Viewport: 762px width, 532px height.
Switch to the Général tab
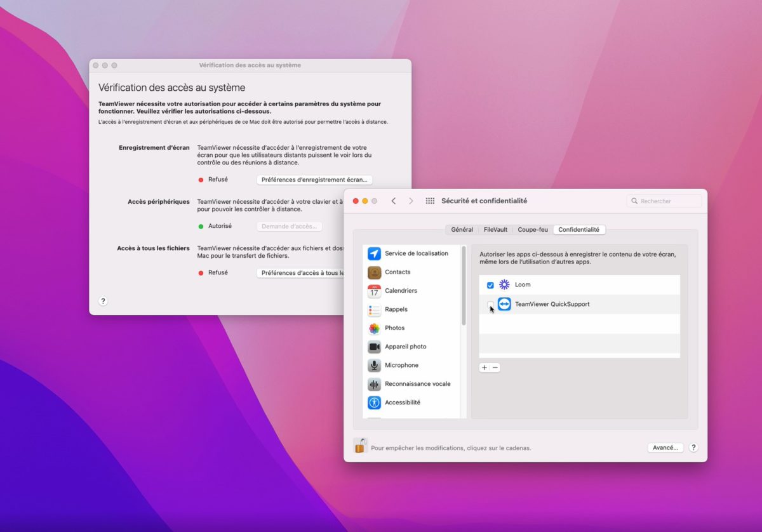click(x=462, y=230)
